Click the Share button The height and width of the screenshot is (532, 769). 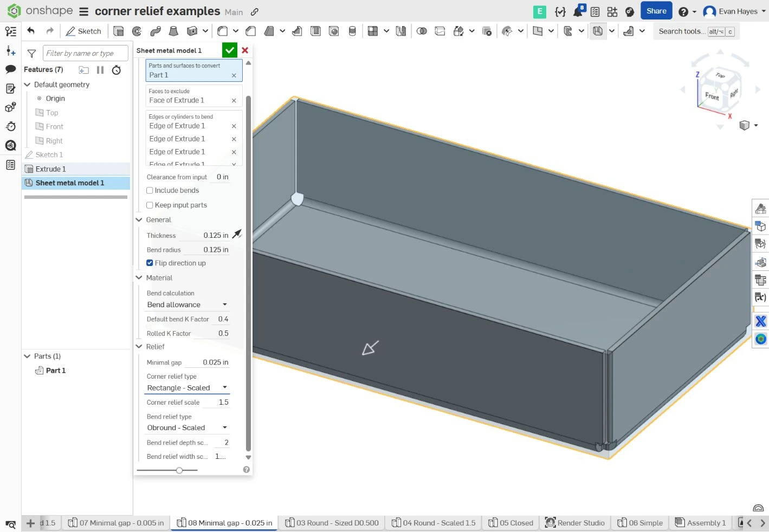[656, 11]
